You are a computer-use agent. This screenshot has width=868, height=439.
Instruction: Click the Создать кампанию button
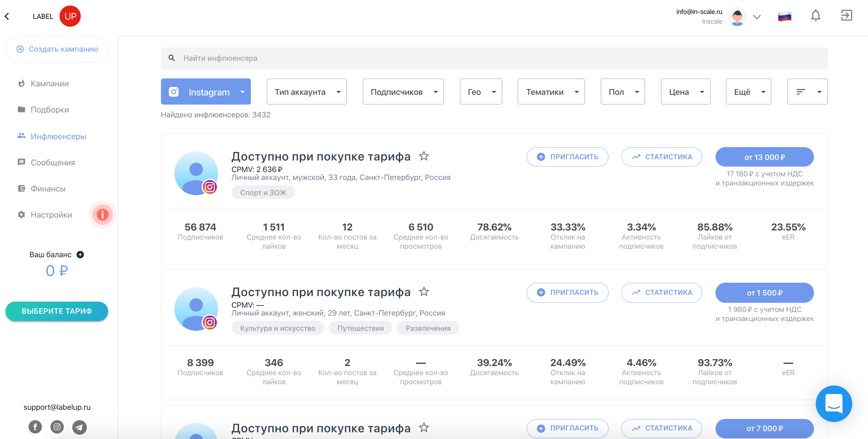pyautogui.click(x=57, y=49)
